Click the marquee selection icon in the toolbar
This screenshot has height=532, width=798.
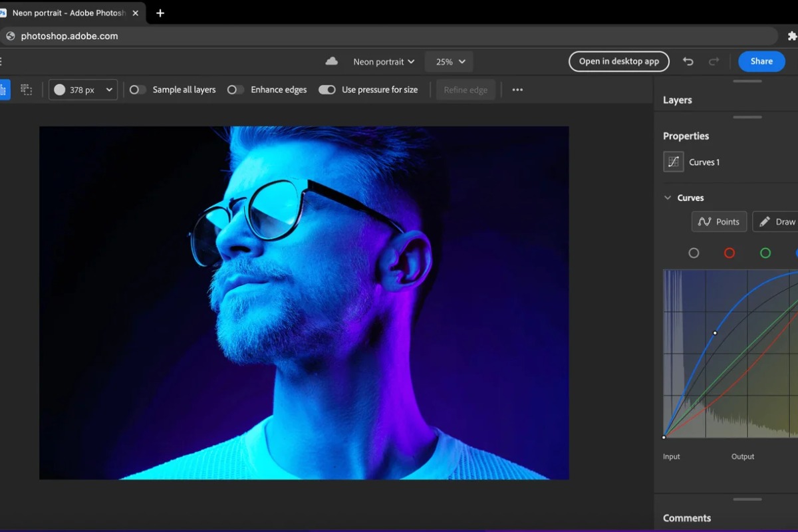tap(27, 89)
